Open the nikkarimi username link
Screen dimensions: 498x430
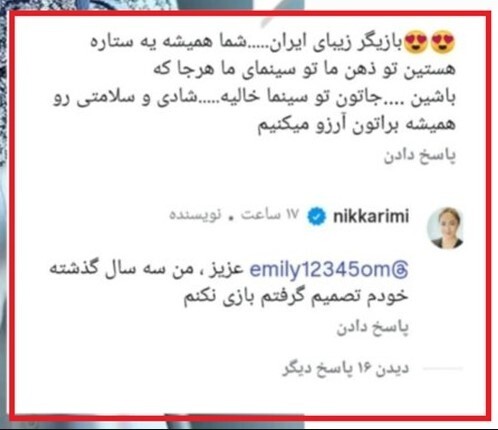pyautogui.click(x=371, y=216)
